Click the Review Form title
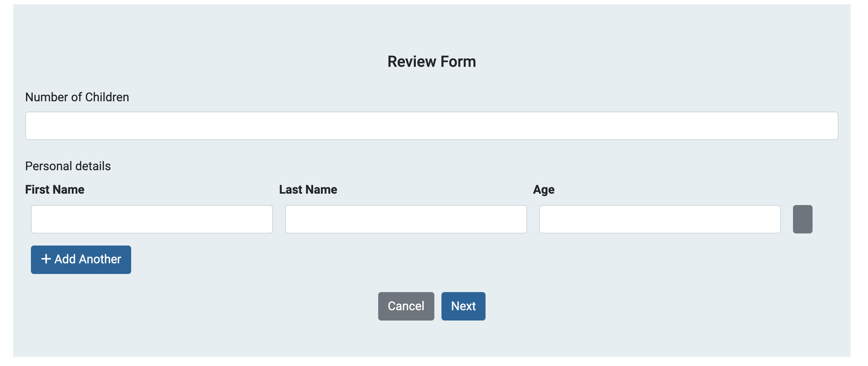 432,61
